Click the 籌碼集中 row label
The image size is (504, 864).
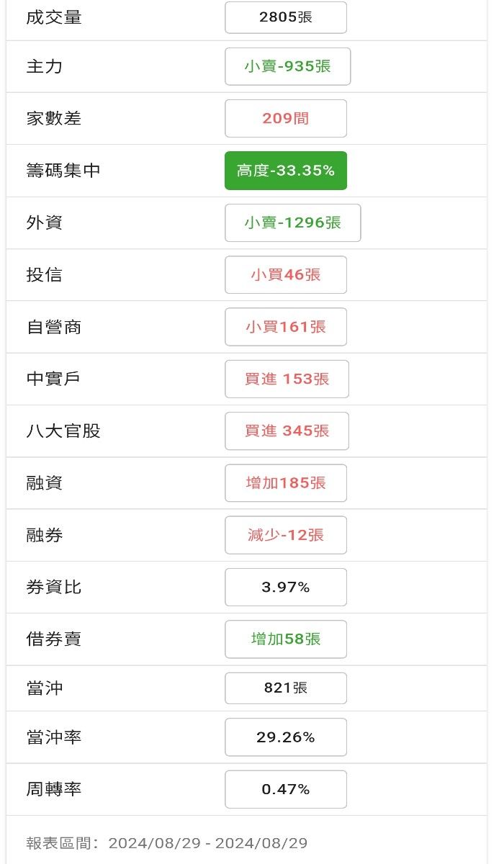pyautogui.click(x=63, y=171)
